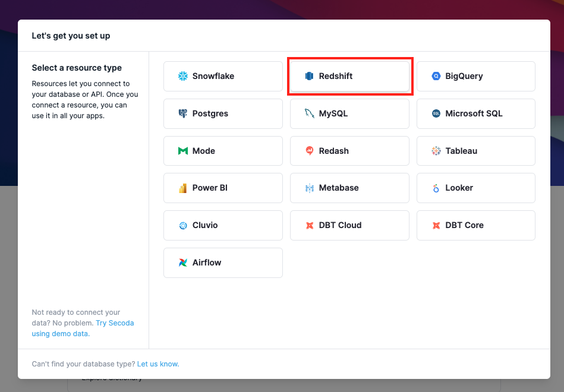The image size is (564, 392).
Task: Select Looker as the resource type
Action: click(x=476, y=188)
